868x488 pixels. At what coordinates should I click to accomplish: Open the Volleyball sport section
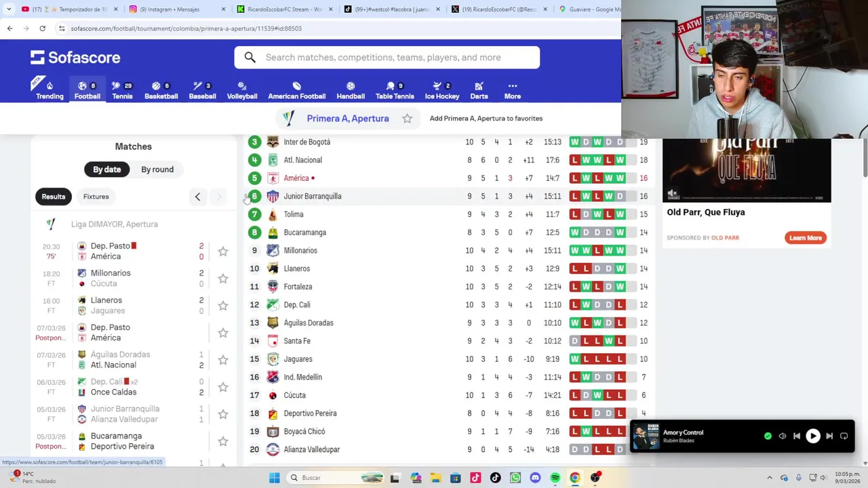pos(242,90)
